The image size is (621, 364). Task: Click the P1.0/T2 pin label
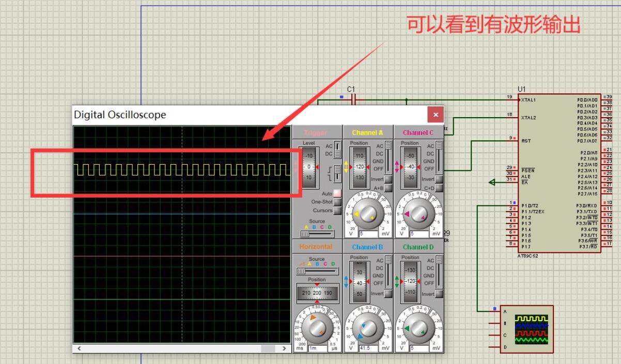pyautogui.click(x=531, y=205)
